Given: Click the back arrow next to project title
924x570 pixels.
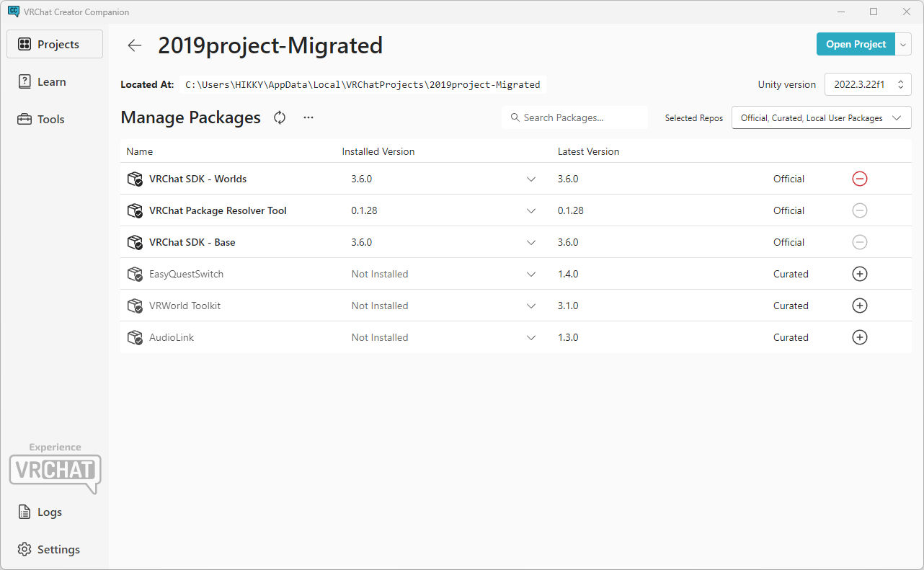Looking at the screenshot, I should click(x=135, y=45).
